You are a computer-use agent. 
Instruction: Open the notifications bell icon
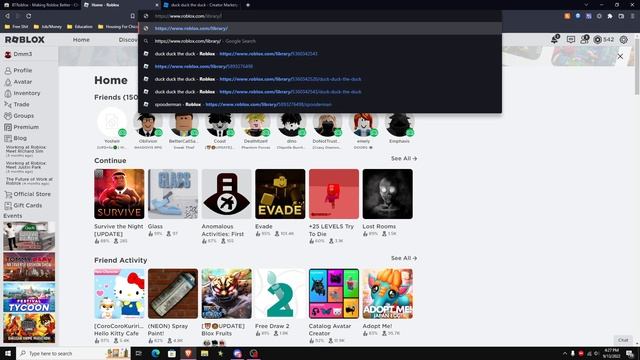(554, 40)
